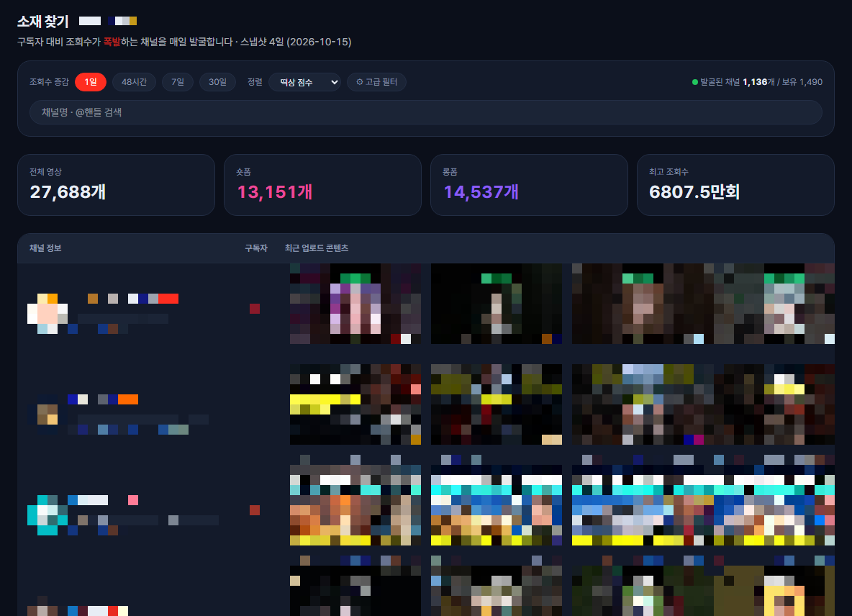The width and height of the screenshot is (852, 616).
Task: Click the gear icon in 고급 필터
Action: tap(360, 82)
